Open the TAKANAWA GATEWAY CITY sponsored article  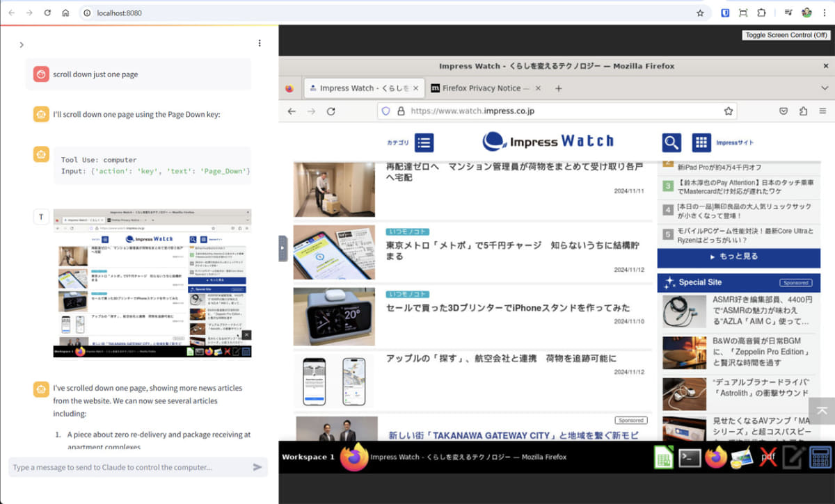tap(513, 435)
